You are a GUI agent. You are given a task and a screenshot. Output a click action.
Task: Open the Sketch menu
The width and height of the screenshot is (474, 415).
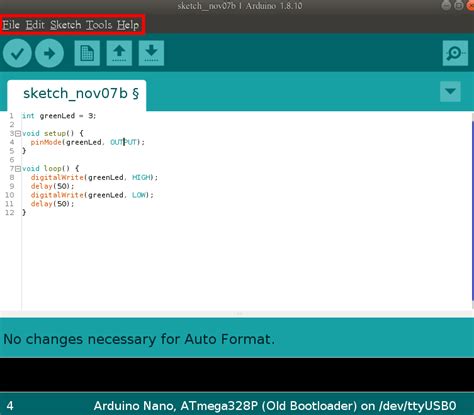[x=66, y=25]
